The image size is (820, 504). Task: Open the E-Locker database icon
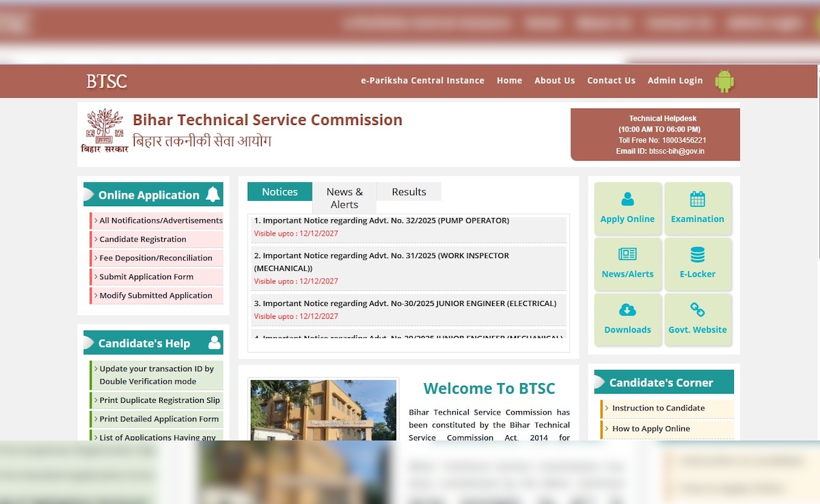point(697,255)
